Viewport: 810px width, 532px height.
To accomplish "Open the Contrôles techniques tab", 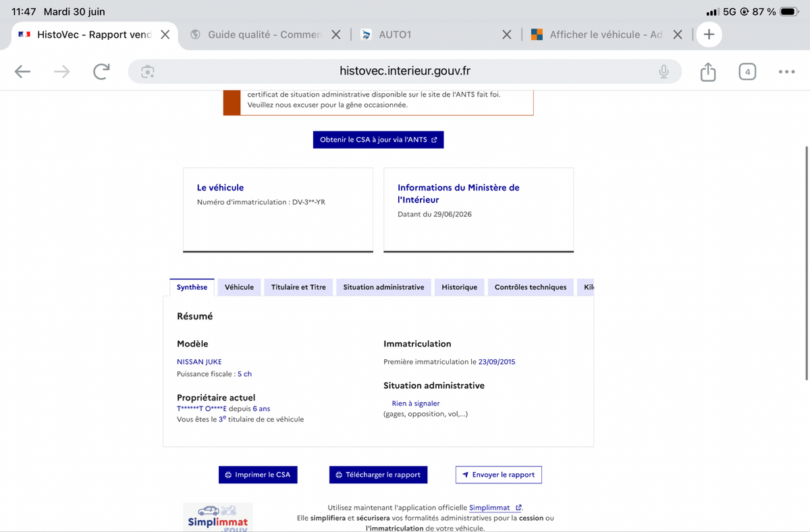I will pos(531,287).
